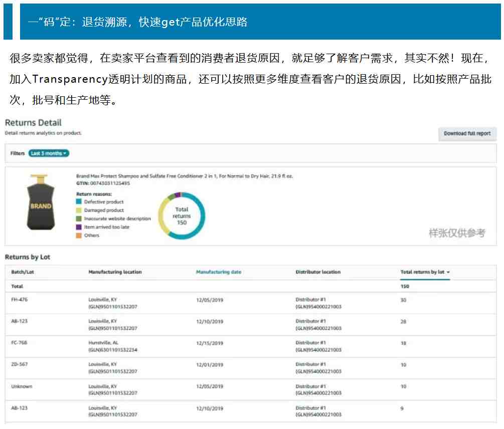The height and width of the screenshot is (429, 504).
Task: Click the Manufacturing location column header
Action: [115, 272]
